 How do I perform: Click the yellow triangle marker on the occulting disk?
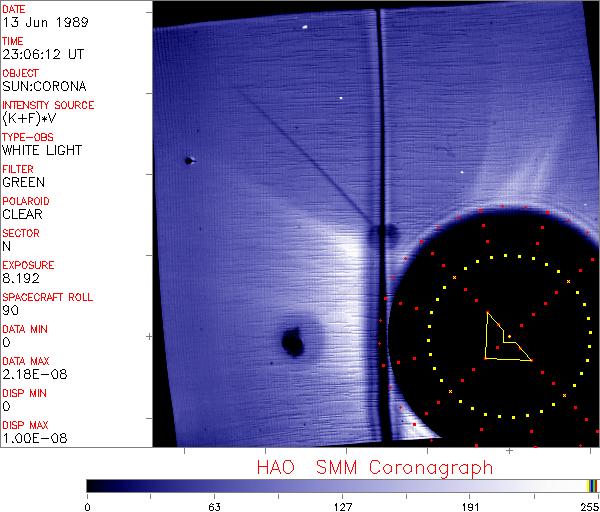click(503, 341)
